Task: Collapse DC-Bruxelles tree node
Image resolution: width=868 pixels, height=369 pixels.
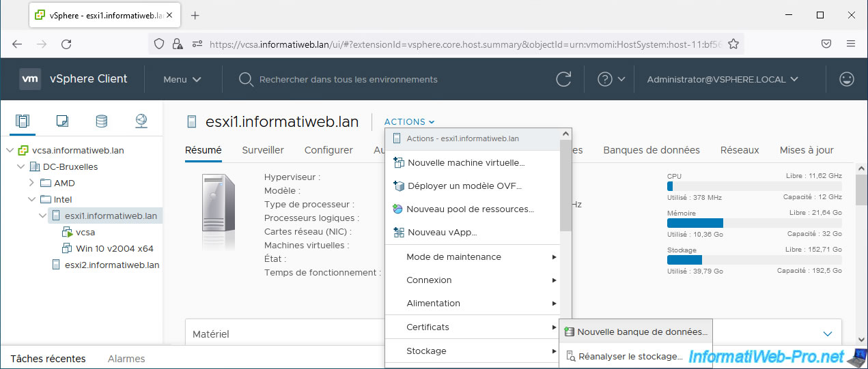Action: pyautogui.click(x=20, y=167)
